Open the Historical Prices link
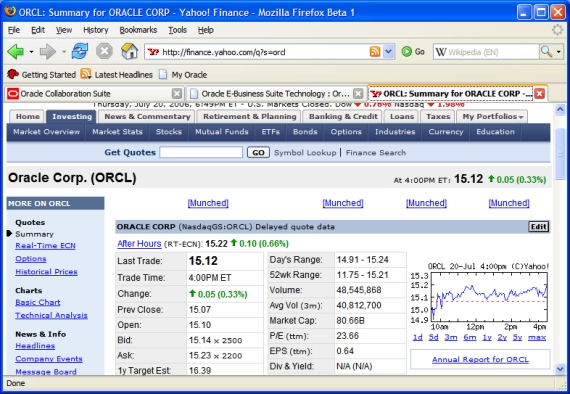This screenshot has height=394, width=570. coord(46,272)
